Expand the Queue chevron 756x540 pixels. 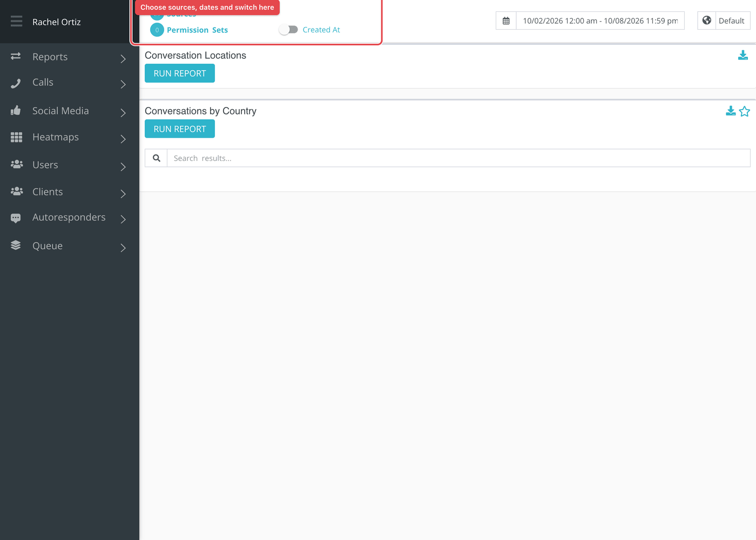click(123, 247)
